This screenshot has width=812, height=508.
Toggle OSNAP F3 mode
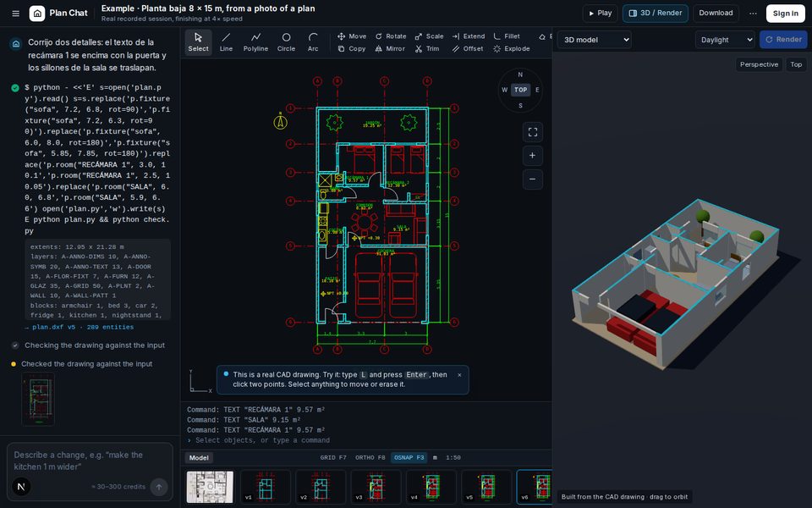409,458
